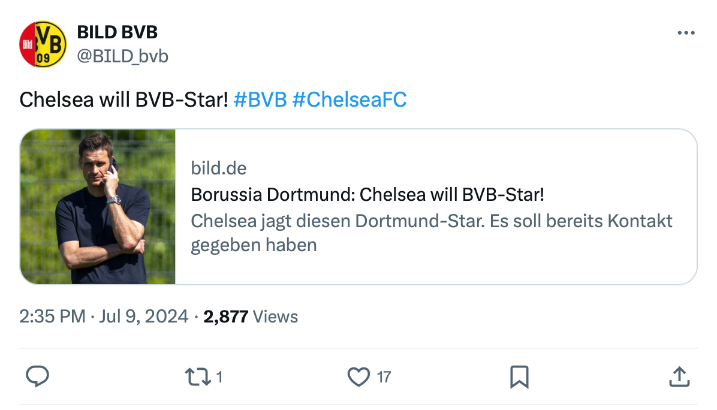Click the timestamp 2:35 PM · Jul 9, 2024
Image resolution: width=717 pixels, height=410 pixels.
click(x=104, y=316)
